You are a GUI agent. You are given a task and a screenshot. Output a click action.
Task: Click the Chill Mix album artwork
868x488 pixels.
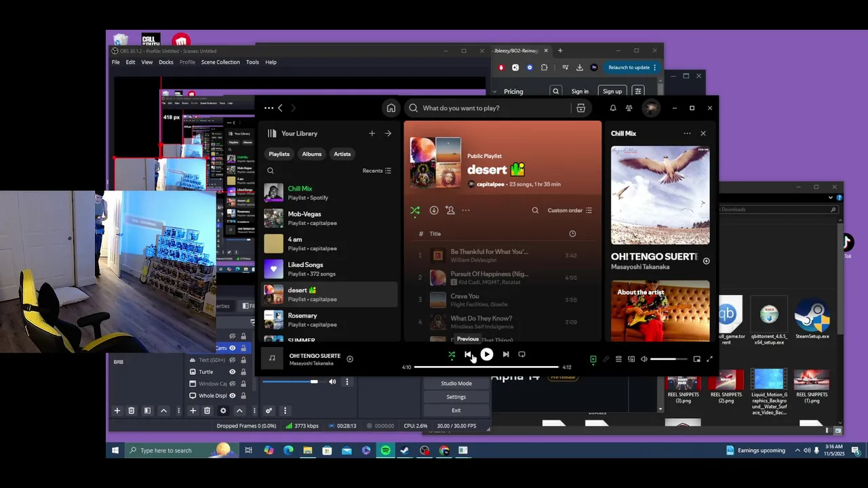pos(660,195)
